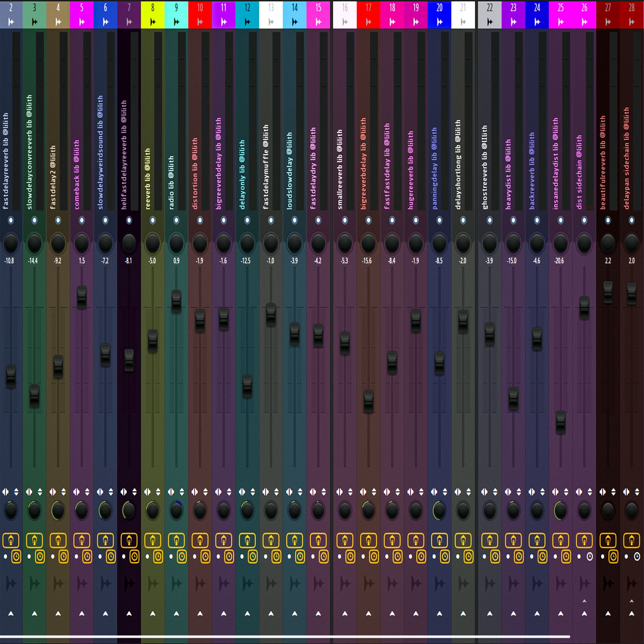Screen dimensions: 644x644
Task: Click latency clock icon on radio track 9
Action: coord(182,556)
